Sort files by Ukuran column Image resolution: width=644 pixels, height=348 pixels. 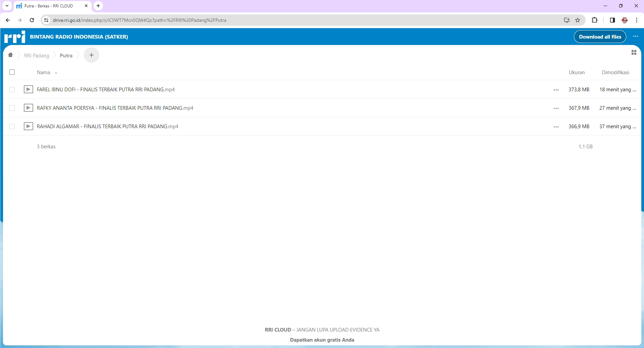[x=576, y=72]
